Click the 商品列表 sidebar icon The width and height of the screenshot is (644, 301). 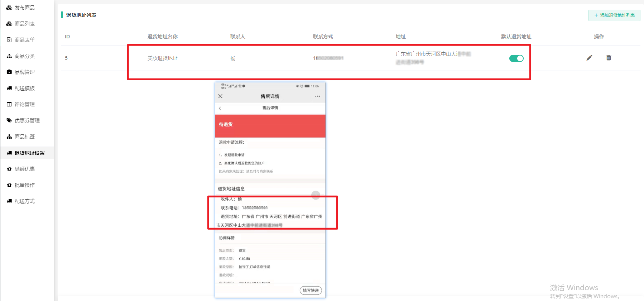9,24
